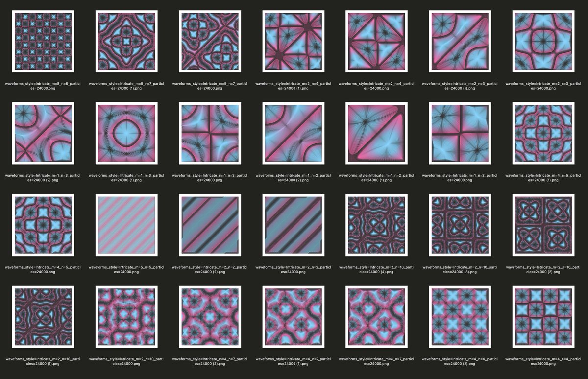Click file name 'waveforms_style=Intricate_m=4_n=7_particles=24000.png'
The height and width of the screenshot is (379, 588).
point(377,361)
